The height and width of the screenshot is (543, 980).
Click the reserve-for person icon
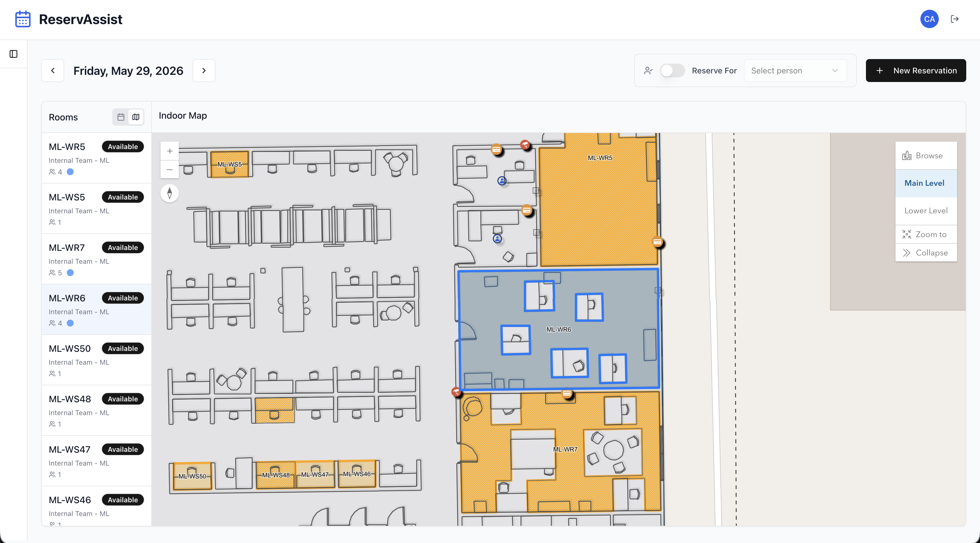click(x=648, y=71)
